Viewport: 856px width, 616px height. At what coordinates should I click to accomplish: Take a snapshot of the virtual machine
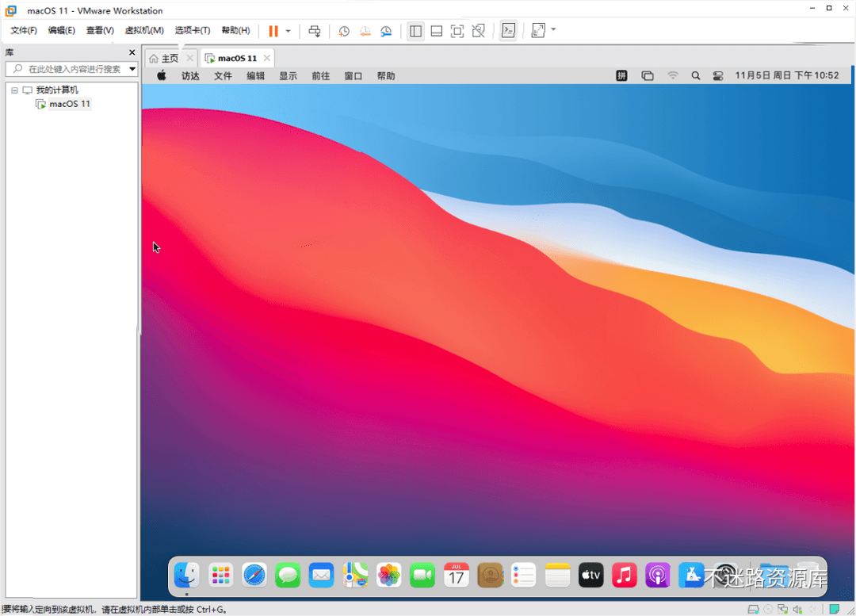(344, 31)
